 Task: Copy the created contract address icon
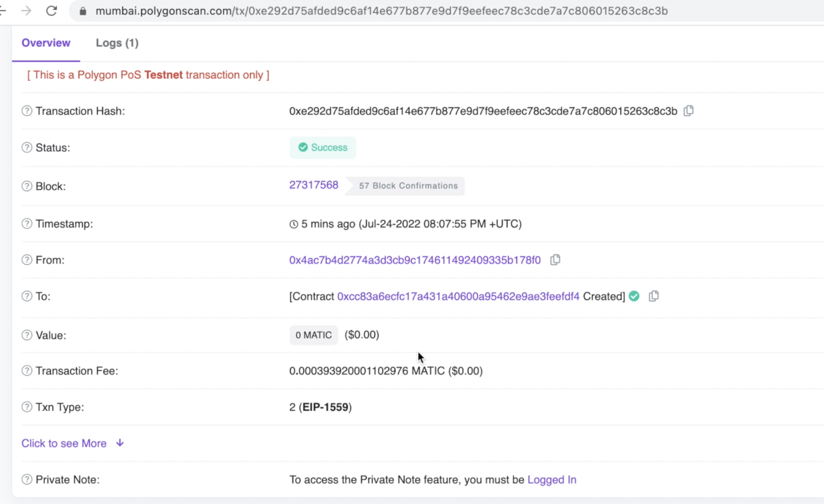[654, 296]
